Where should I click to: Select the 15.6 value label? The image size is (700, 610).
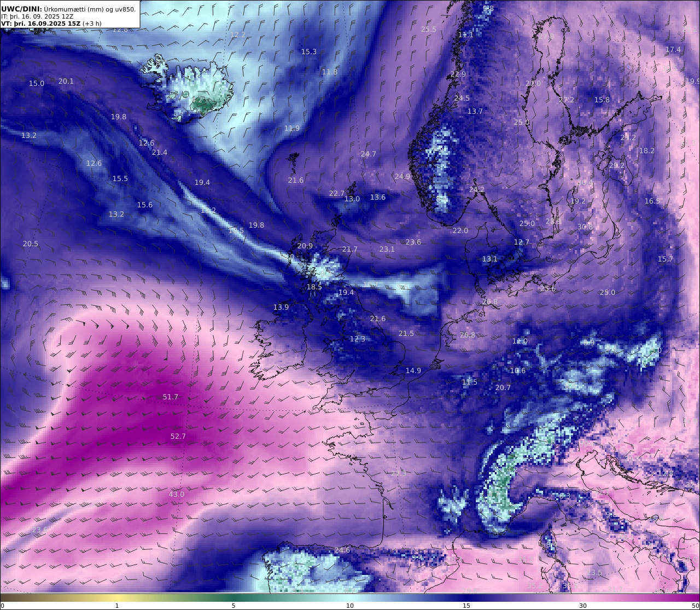[x=145, y=205]
